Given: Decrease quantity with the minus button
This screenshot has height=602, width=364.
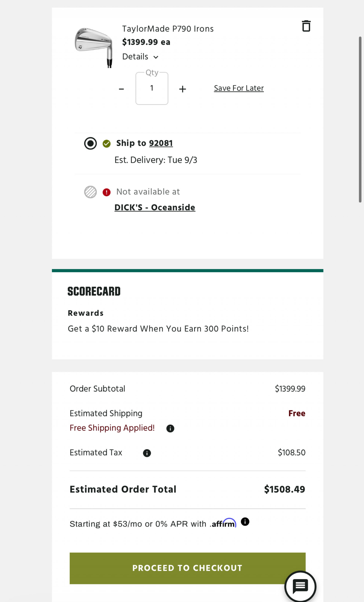Looking at the screenshot, I should pyautogui.click(x=121, y=89).
